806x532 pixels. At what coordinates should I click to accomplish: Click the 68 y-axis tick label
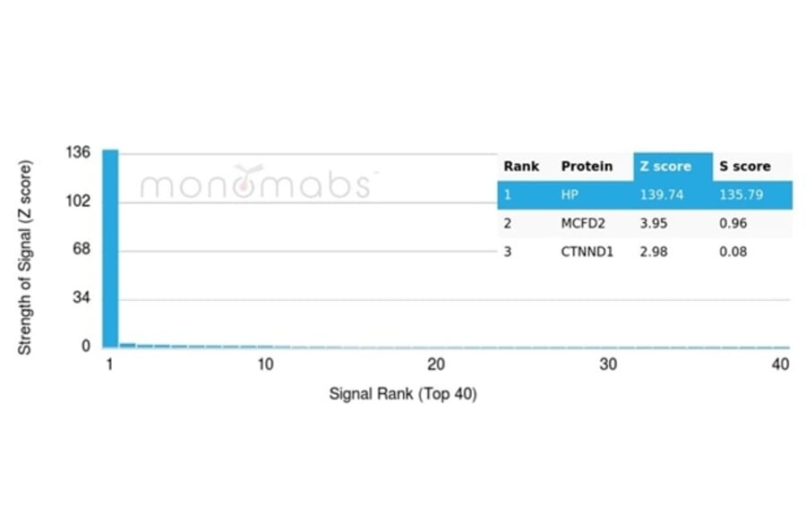coord(81,249)
